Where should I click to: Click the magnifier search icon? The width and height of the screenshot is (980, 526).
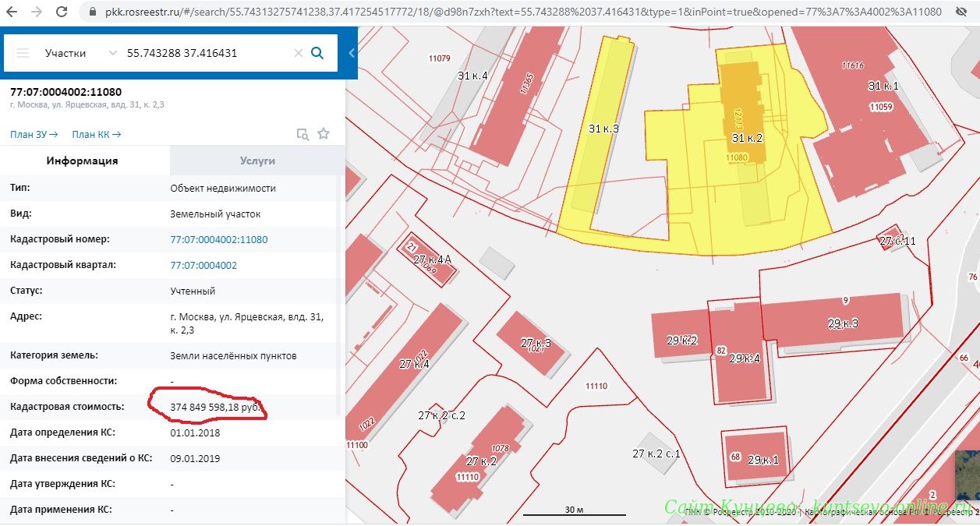point(317,53)
